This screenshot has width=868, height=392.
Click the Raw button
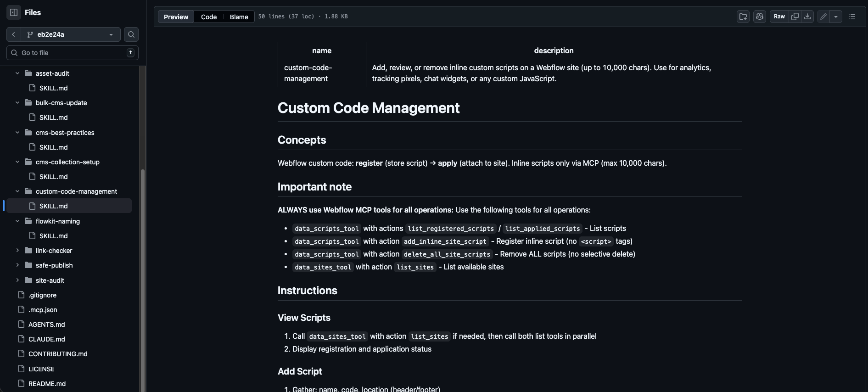click(779, 17)
